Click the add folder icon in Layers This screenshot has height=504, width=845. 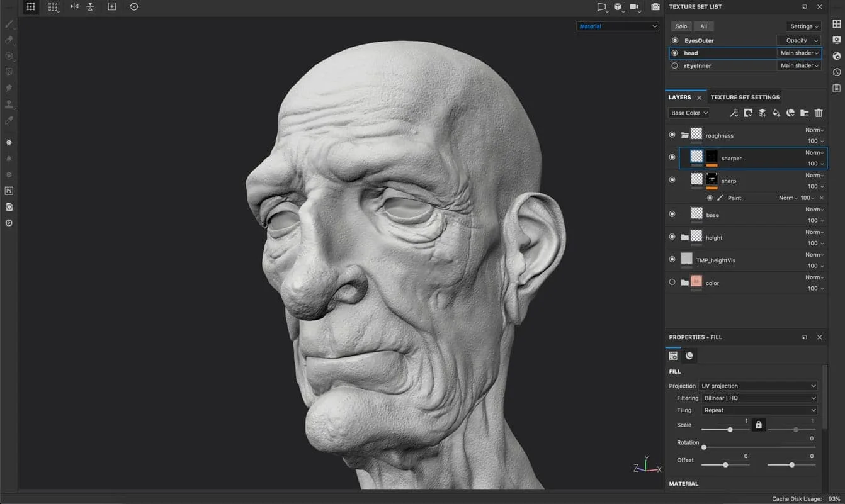[x=804, y=113]
